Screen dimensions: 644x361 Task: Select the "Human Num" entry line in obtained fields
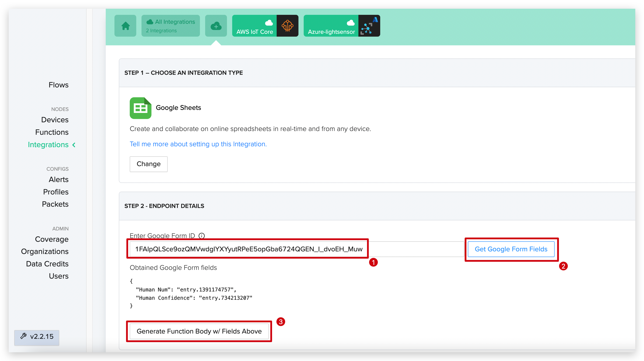click(x=186, y=289)
